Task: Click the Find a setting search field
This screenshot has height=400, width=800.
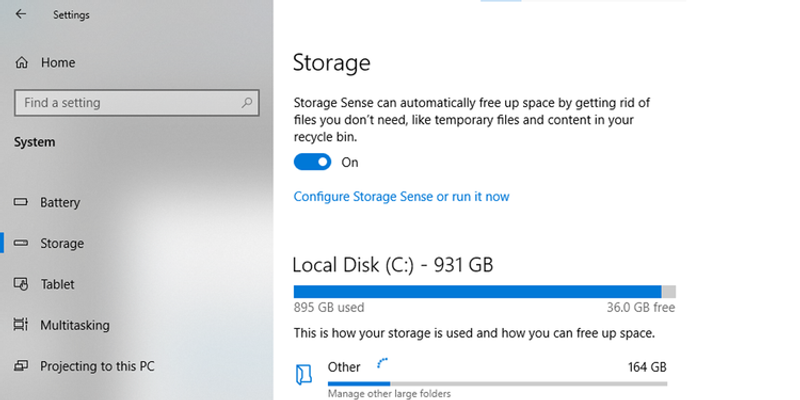Action: tap(125, 102)
